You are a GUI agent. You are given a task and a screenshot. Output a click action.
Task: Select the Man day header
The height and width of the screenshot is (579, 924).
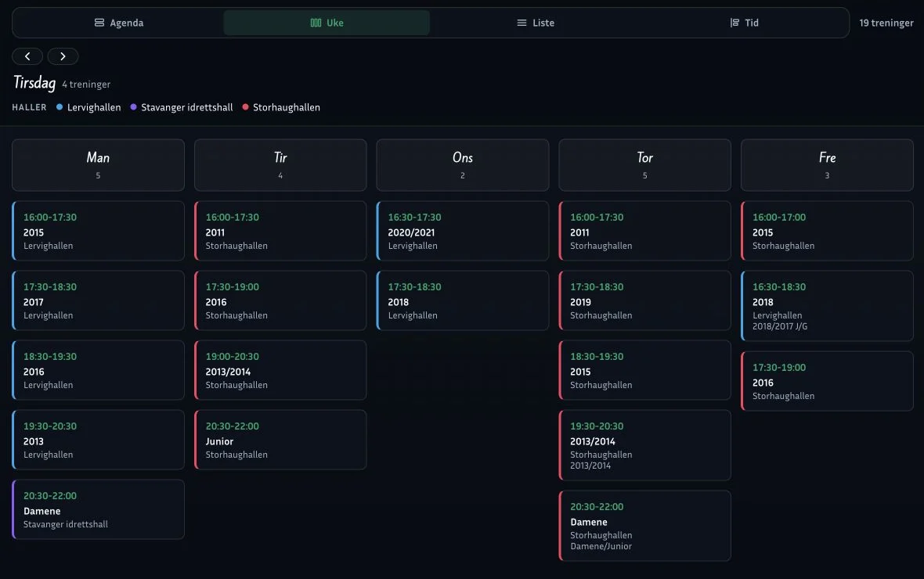click(98, 165)
